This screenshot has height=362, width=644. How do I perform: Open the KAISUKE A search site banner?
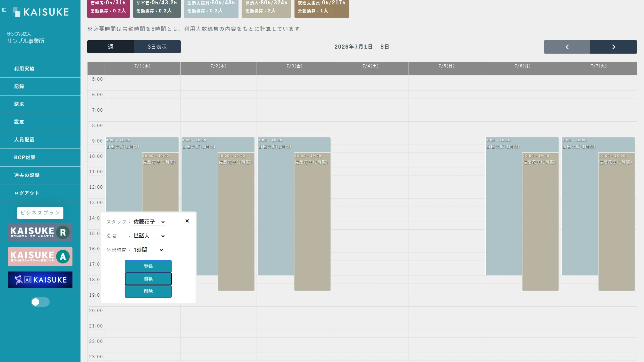tap(40, 257)
